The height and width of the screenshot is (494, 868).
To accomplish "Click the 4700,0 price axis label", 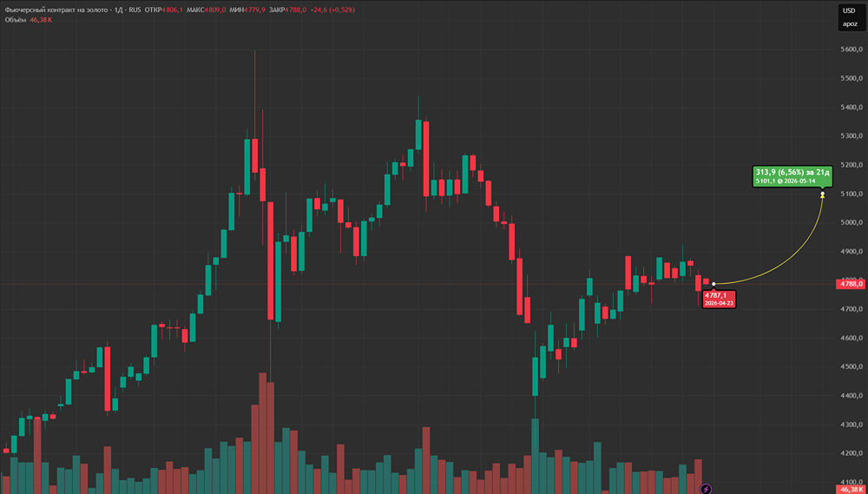I will pyautogui.click(x=852, y=309).
